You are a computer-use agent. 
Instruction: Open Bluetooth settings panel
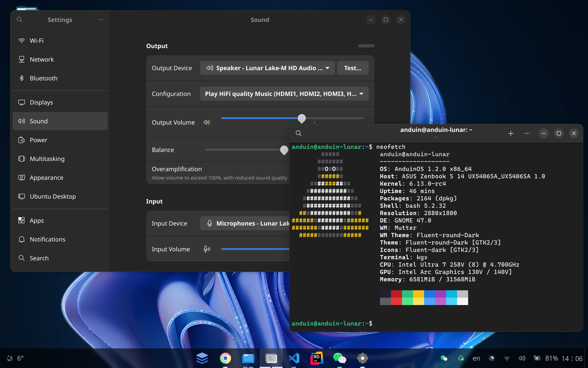(x=60, y=78)
